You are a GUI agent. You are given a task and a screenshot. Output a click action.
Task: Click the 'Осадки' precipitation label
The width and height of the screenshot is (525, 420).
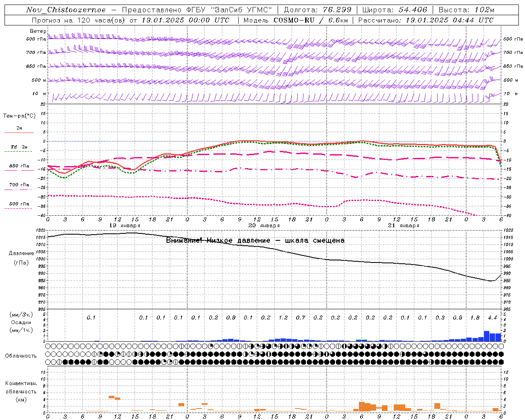coord(21,322)
